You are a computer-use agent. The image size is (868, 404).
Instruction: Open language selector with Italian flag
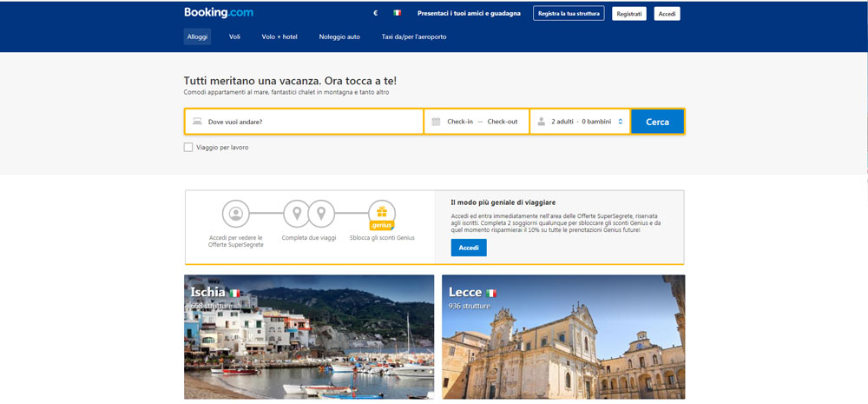397,14
